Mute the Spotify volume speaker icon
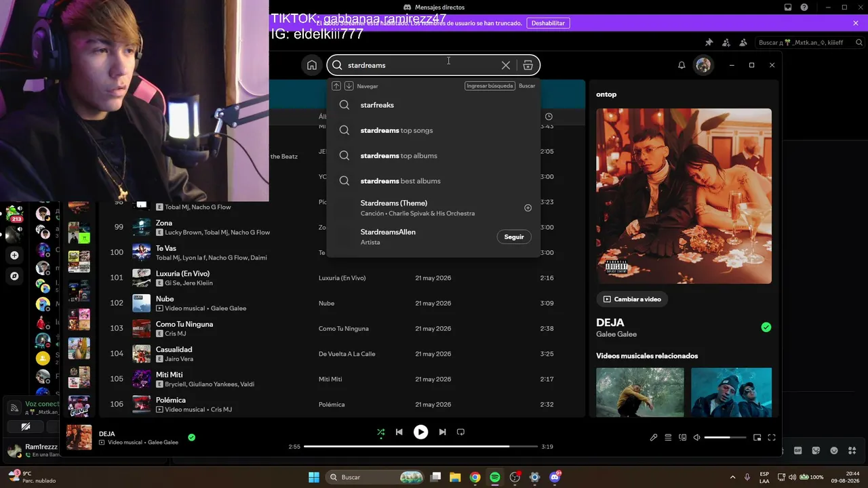868x488 pixels. tap(697, 437)
